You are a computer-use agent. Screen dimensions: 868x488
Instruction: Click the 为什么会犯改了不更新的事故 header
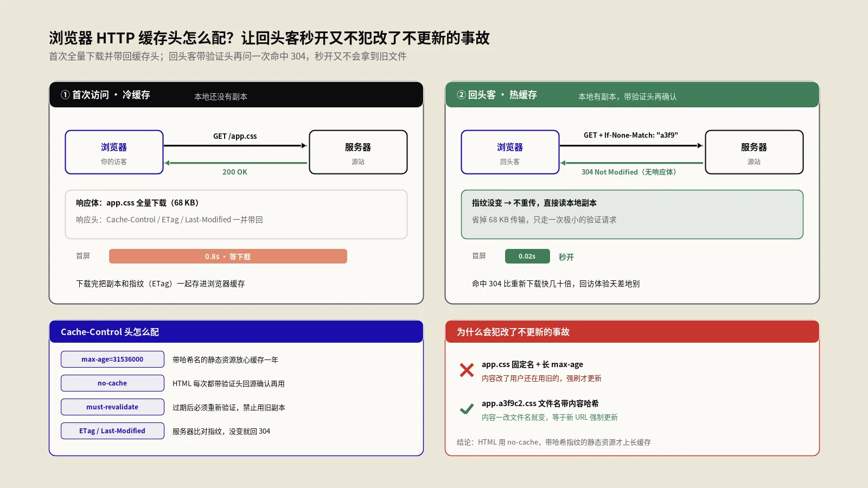[x=632, y=332]
